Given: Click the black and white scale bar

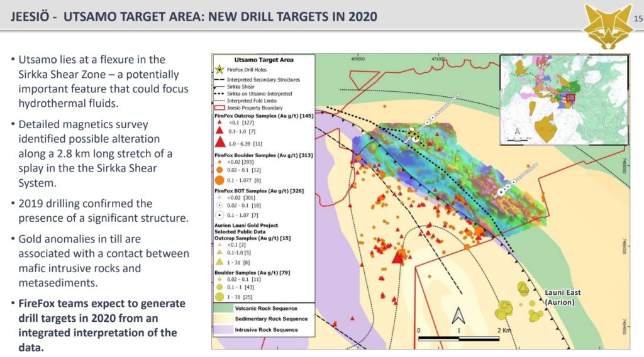Looking at the screenshot, I should pos(458,339).
